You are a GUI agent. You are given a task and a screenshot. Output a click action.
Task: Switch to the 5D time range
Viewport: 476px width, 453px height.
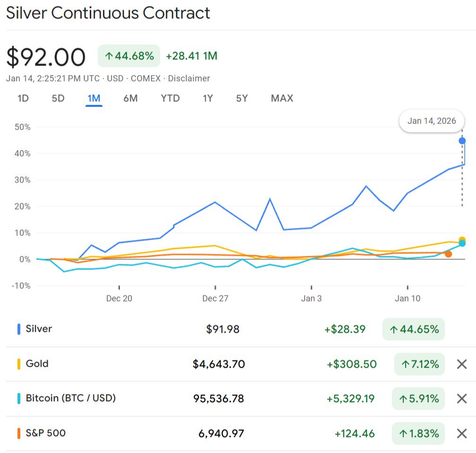pos(58,98)
